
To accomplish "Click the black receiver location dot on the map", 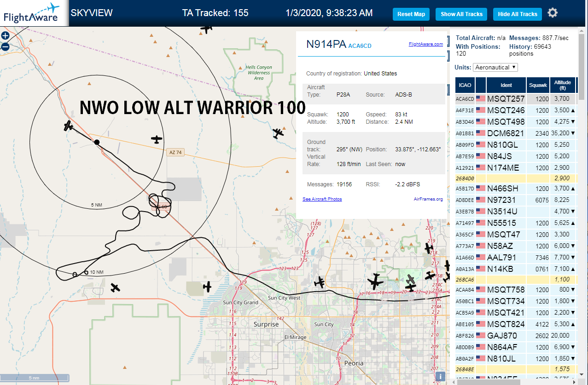I will point(97,142).
